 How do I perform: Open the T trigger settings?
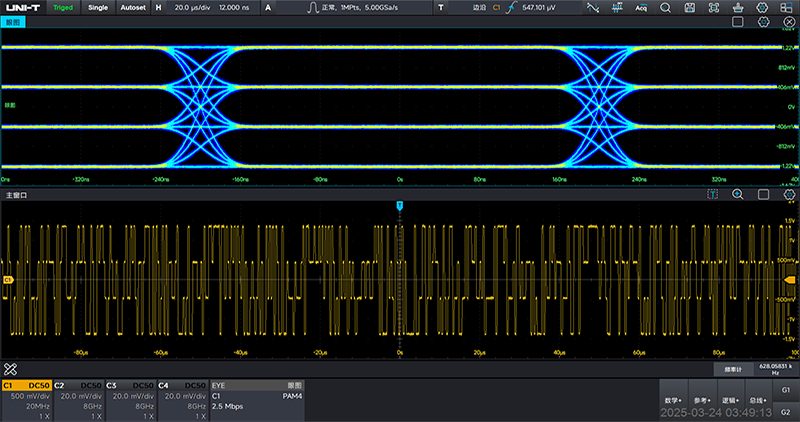pyautogui.click(x=441, y=8)
